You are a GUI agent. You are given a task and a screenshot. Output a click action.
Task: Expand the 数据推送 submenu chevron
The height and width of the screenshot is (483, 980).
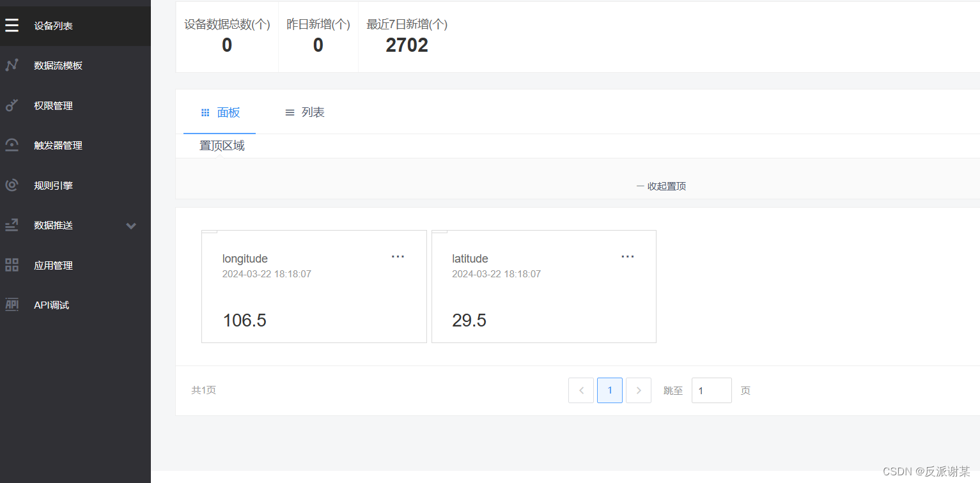tap(131, 226)
